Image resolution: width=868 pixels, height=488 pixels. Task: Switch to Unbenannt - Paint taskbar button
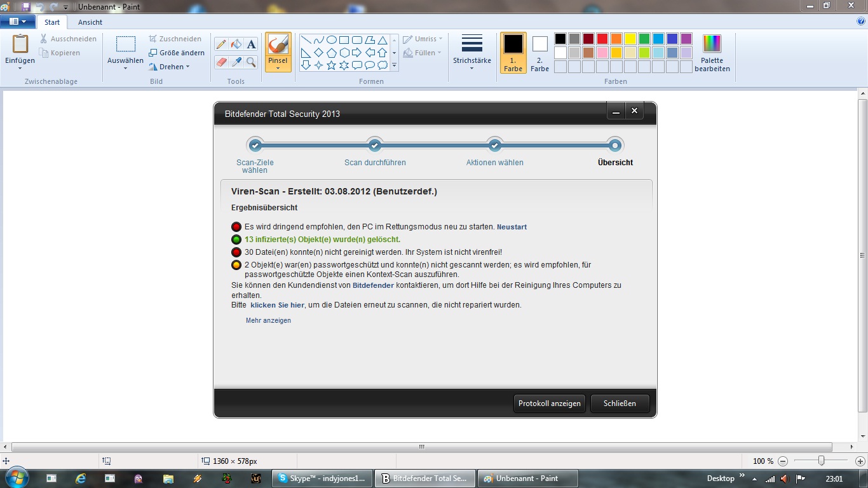point(529,478)
